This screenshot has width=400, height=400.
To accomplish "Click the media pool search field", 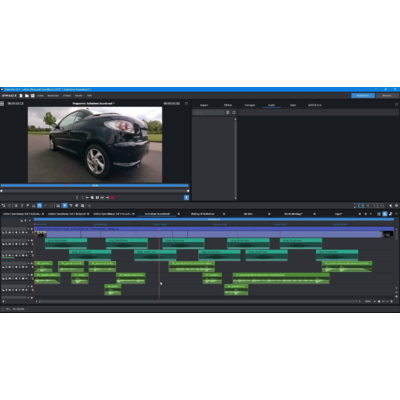I will 209,113.
